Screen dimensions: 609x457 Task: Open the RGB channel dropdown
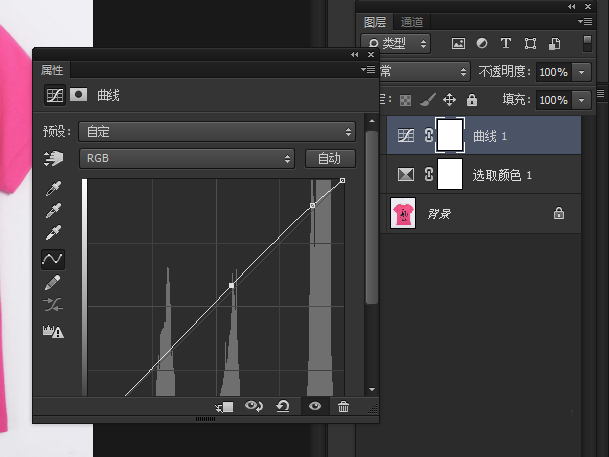(x=188, y=158)
